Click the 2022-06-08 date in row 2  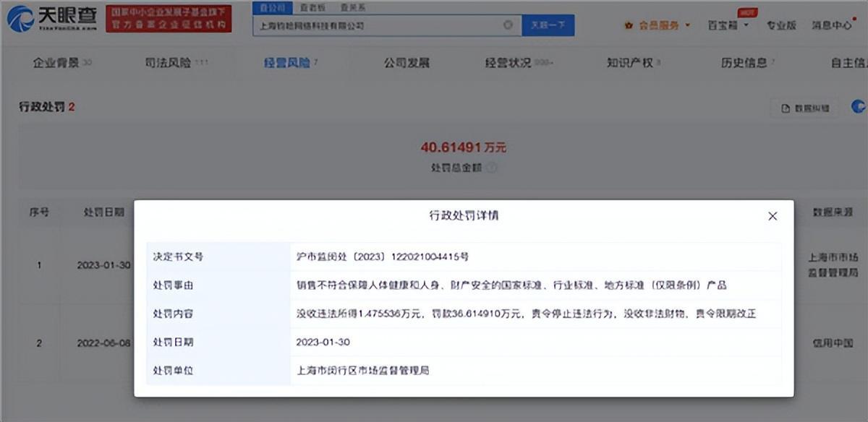(x=104, y=343)
